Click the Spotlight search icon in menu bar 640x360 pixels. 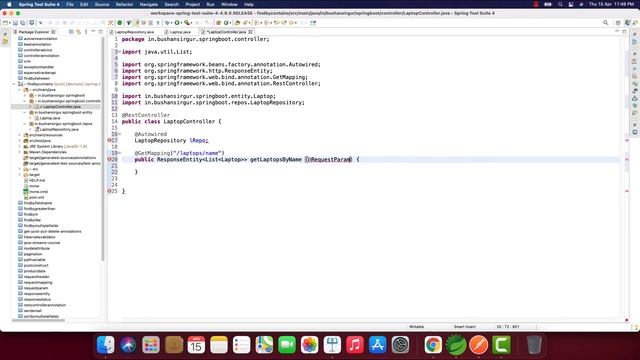click(560, 4)
